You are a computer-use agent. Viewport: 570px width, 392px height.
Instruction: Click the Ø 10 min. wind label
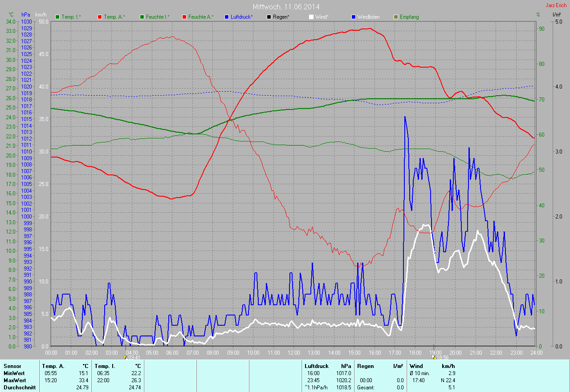tap(420, 373)
